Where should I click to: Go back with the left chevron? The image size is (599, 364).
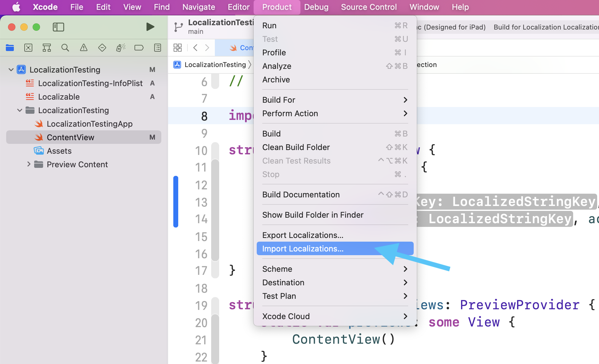coord(195,48)
